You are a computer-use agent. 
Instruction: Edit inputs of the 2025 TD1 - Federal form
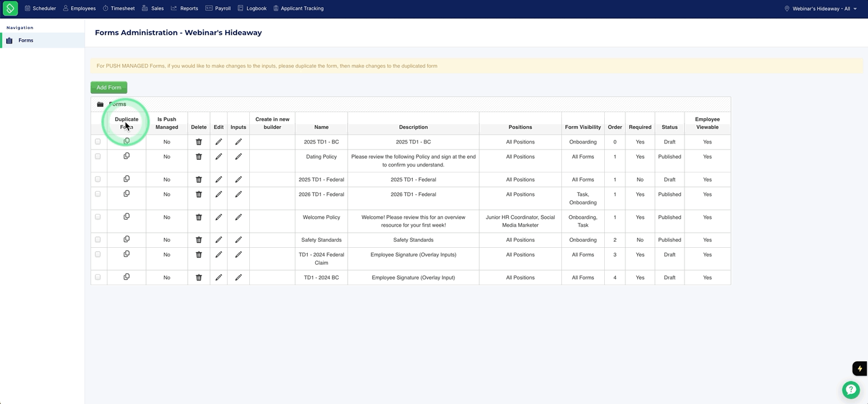(x=238, y=179)
